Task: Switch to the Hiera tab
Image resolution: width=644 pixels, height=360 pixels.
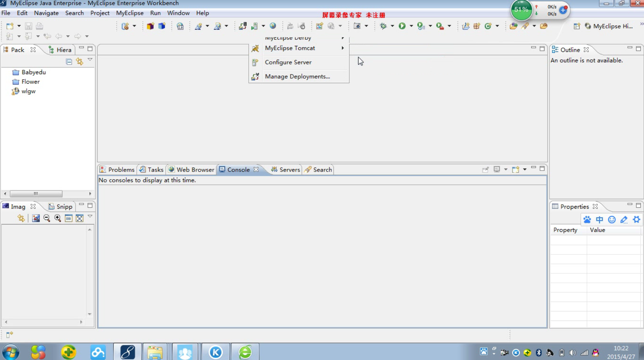Action: click(x=60, y=50)
